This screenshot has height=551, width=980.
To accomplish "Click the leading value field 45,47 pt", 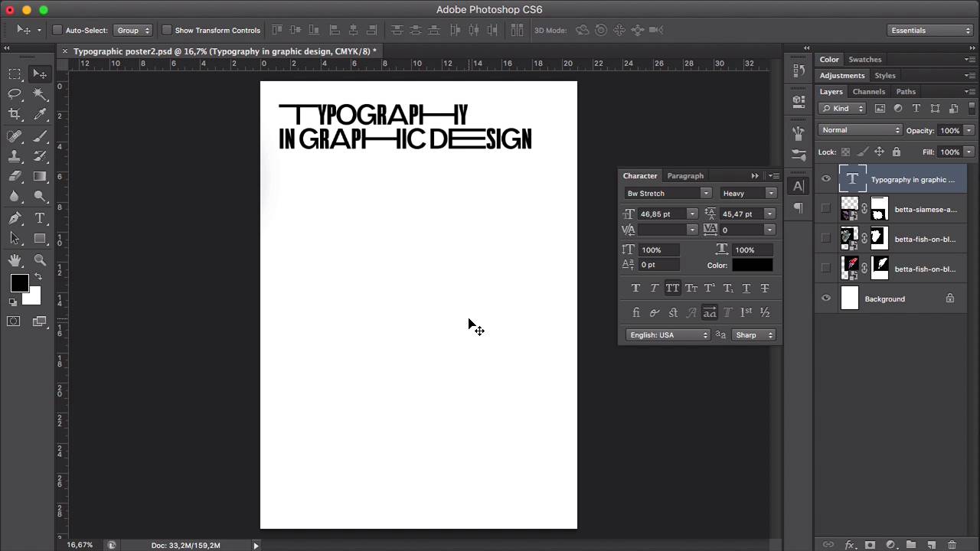I will click(x=740, y=214).
